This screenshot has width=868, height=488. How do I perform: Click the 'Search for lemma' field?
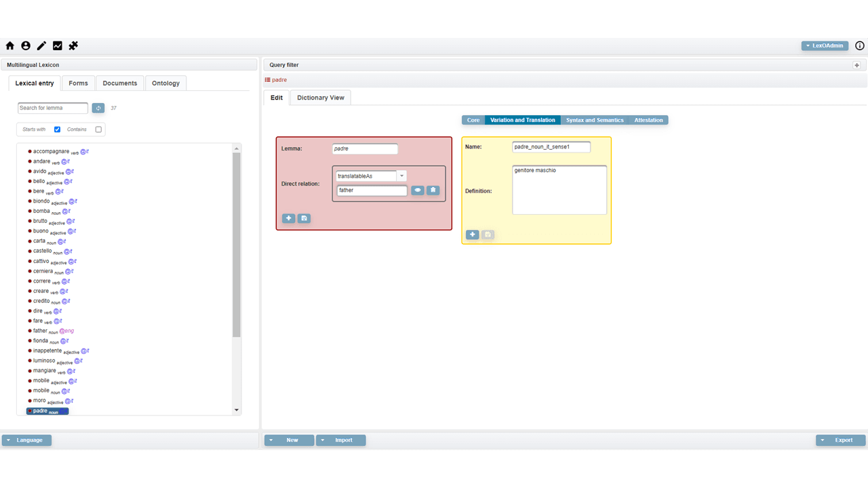pos(53,108)
